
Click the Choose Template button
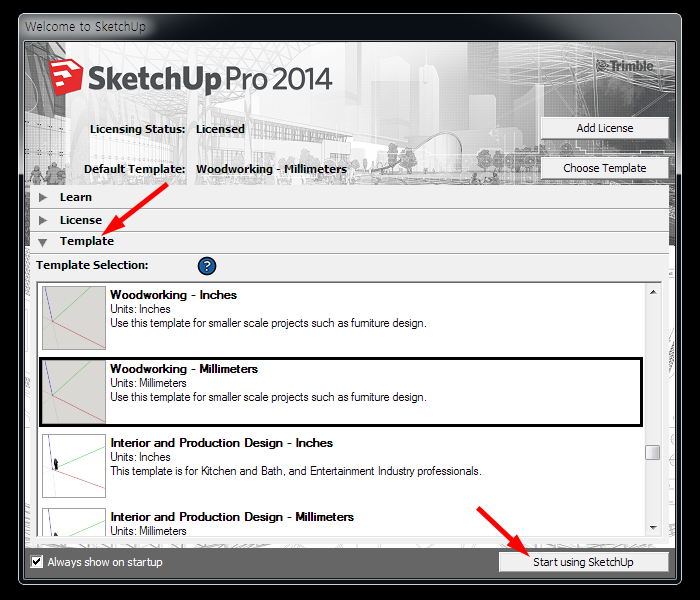(x=604, y=168)
